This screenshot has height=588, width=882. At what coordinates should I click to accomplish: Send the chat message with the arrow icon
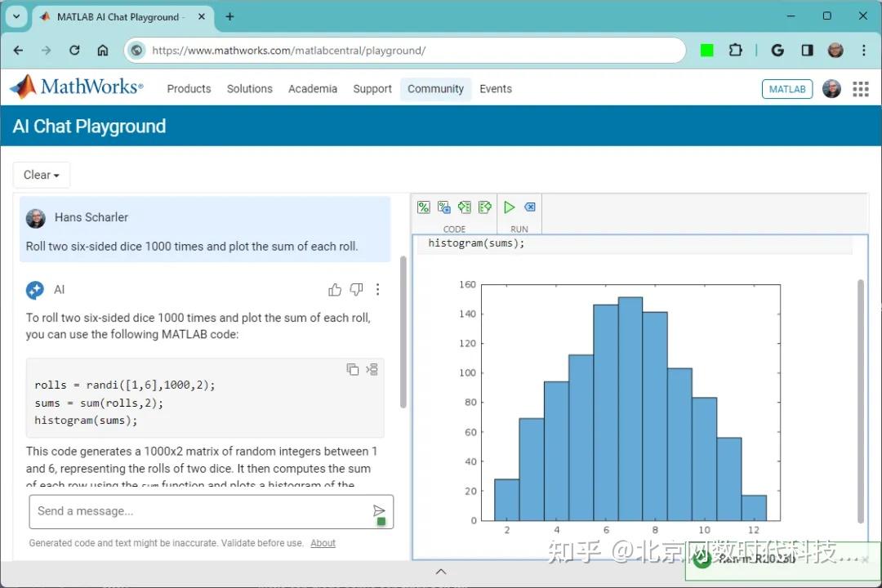click(379, 512)
